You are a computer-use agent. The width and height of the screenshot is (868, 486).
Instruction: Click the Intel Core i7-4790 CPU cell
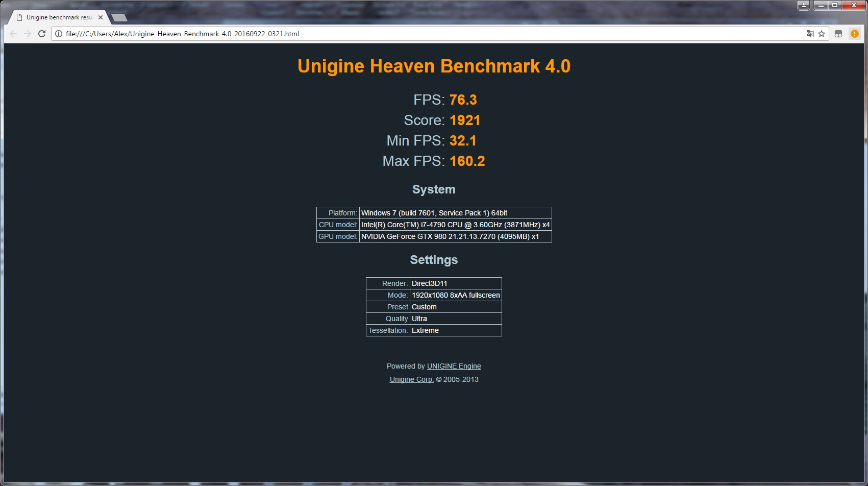point(455,225)
